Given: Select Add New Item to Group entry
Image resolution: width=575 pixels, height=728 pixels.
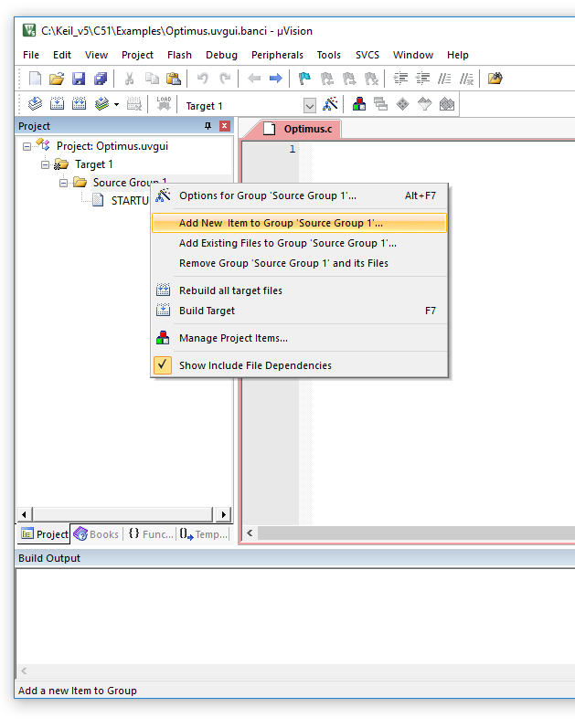Looking at the screenshot, I should 281,223.
